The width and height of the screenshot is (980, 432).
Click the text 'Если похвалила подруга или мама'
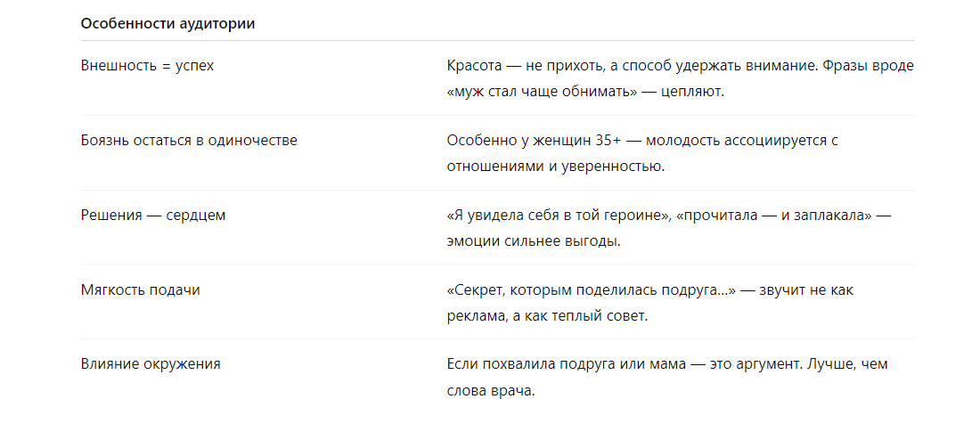[x=567, y=363]
